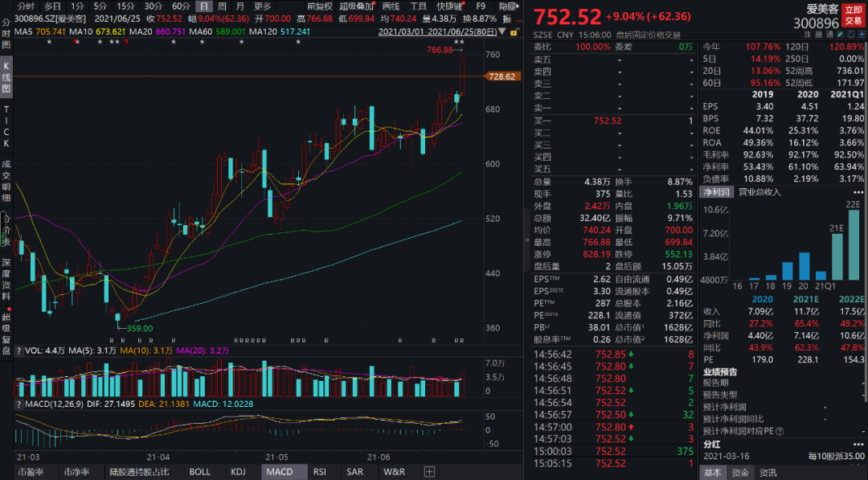
Task: Open the 画线 drawing tools
Action: point(391,6)
